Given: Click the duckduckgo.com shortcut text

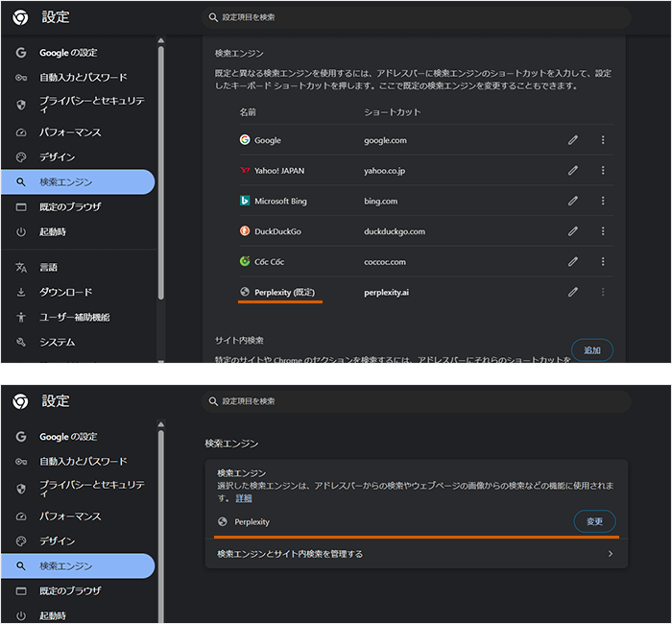Looking at the screenshot, I should pos(395,231).
